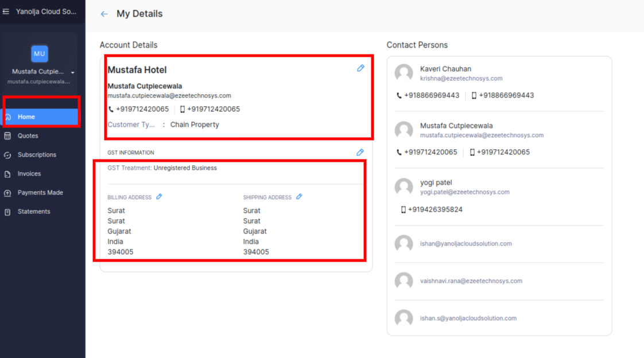Click the krishna@ezeetechnosys.com email link
644x358 pixels.
pyautogui.click(x=461, y=79)
